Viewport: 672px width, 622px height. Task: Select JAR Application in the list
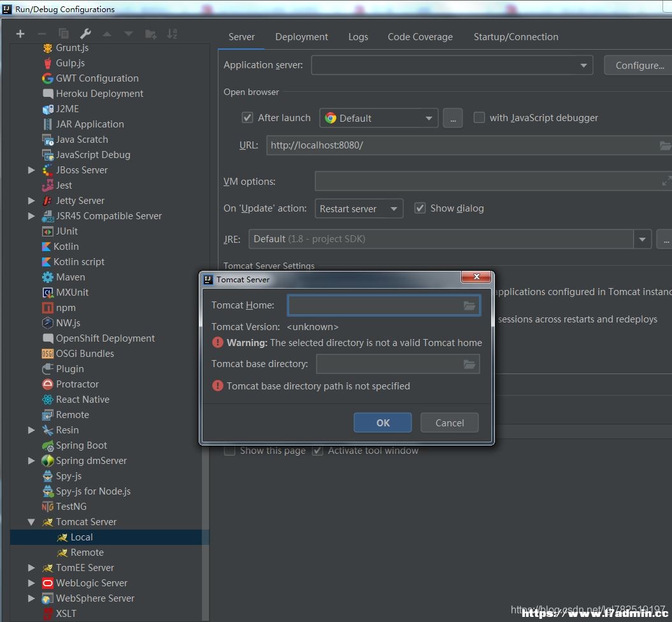(90, 124)
